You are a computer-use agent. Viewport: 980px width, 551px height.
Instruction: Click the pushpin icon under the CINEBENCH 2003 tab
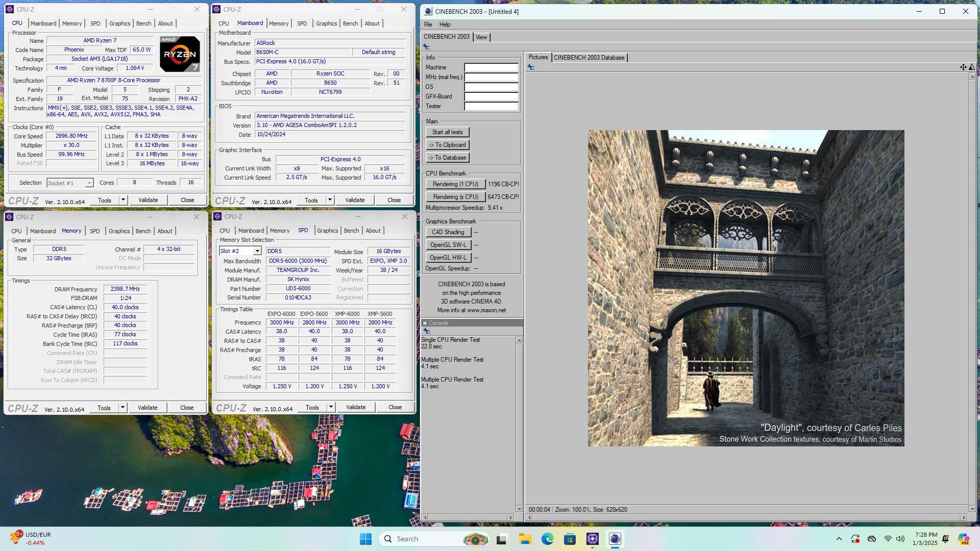426,47
